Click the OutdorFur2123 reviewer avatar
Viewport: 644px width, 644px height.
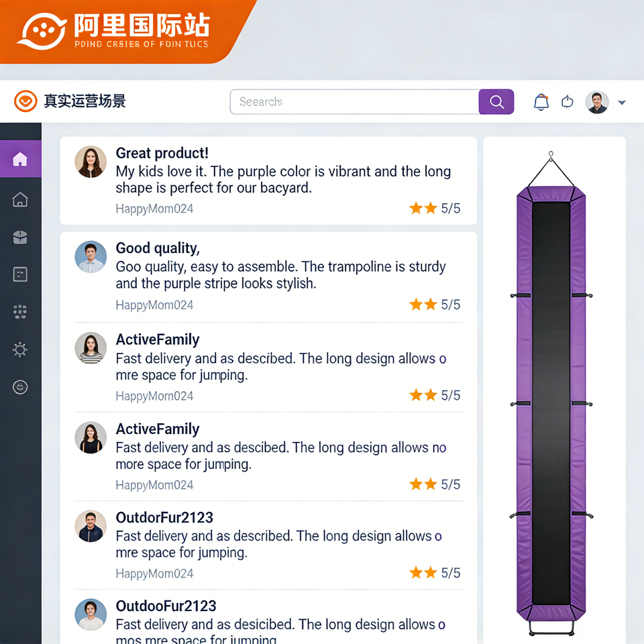point(91,526)
